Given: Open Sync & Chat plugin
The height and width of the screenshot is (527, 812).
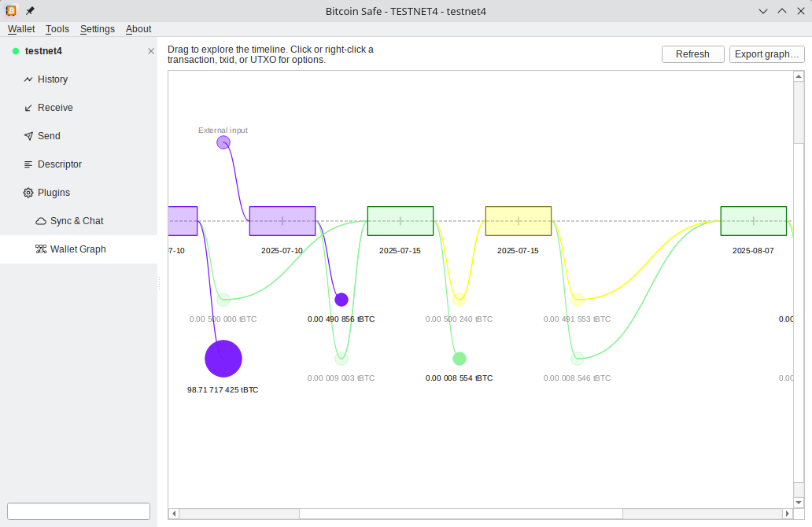Looking at the screenshot, I should 79,221.
